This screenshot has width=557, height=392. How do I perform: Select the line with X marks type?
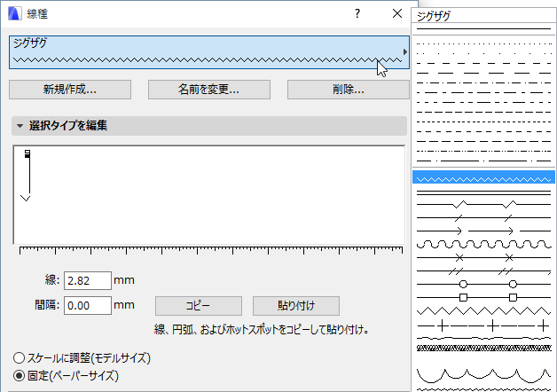pos(483,257)
